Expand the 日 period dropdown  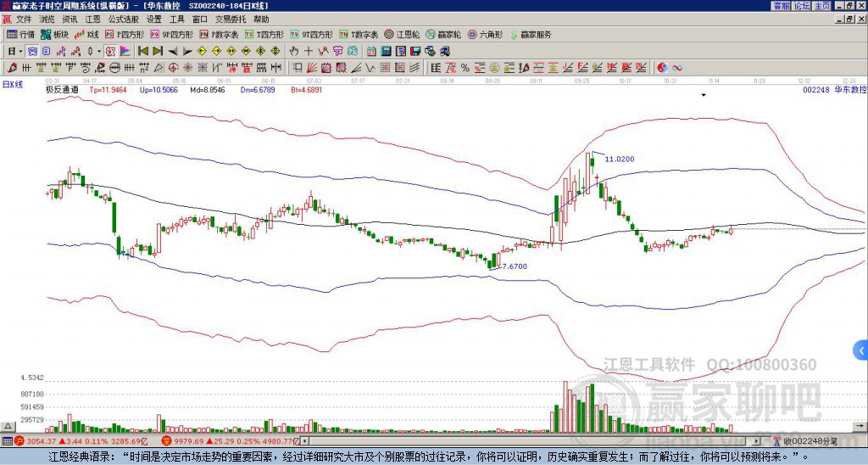[20, 51]
